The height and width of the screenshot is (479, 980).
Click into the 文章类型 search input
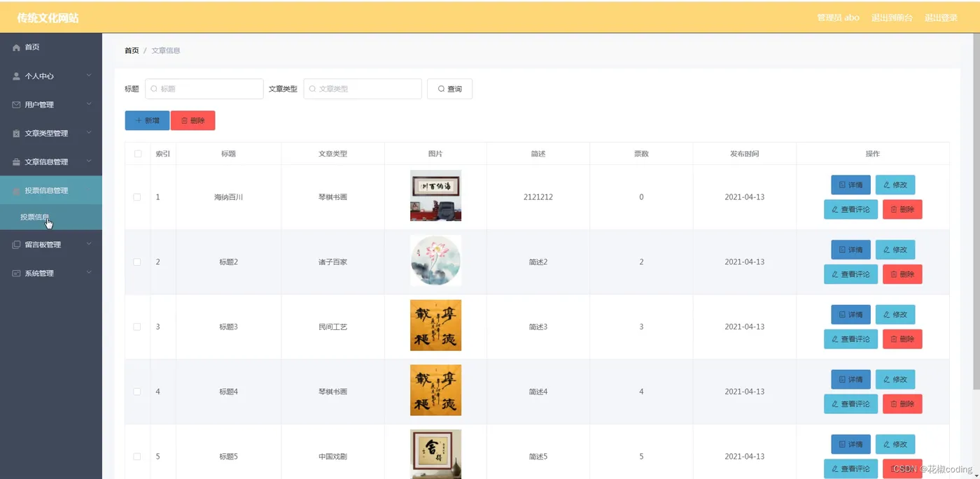(363, 89)
